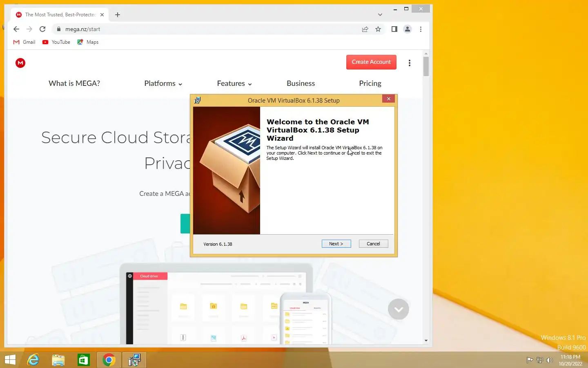Viewport: 588px width, 368px height.
Task: Open Chrome tab search chevron
Action: click(380, 15)
